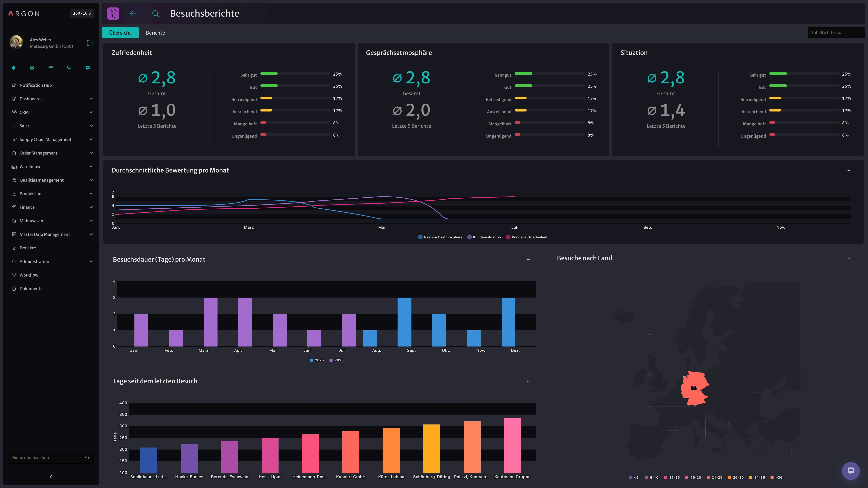Click the Schildhauer-Leit... bar
Image resolution: width=868 pixels, height=488 pixels.
[149, 460]
